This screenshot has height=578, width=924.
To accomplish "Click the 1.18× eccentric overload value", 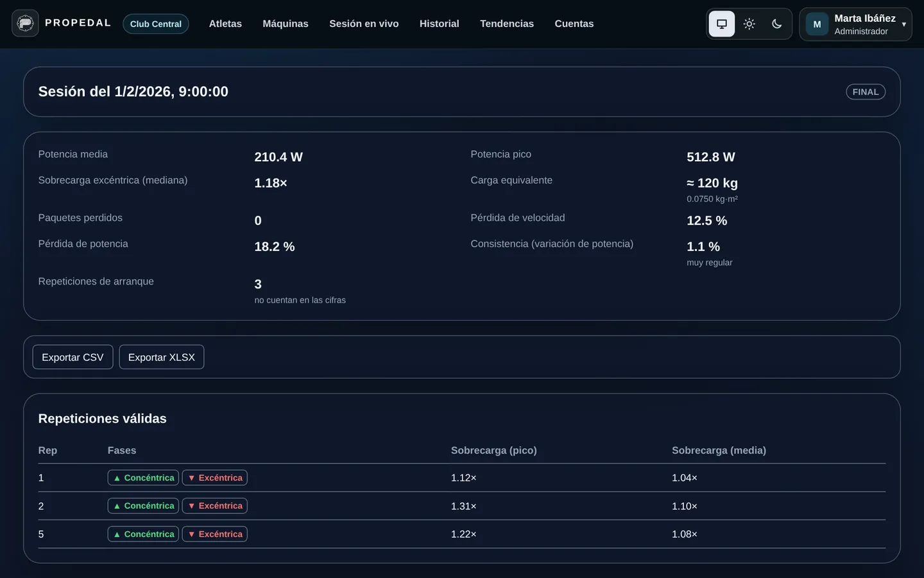I will point(271,183).
